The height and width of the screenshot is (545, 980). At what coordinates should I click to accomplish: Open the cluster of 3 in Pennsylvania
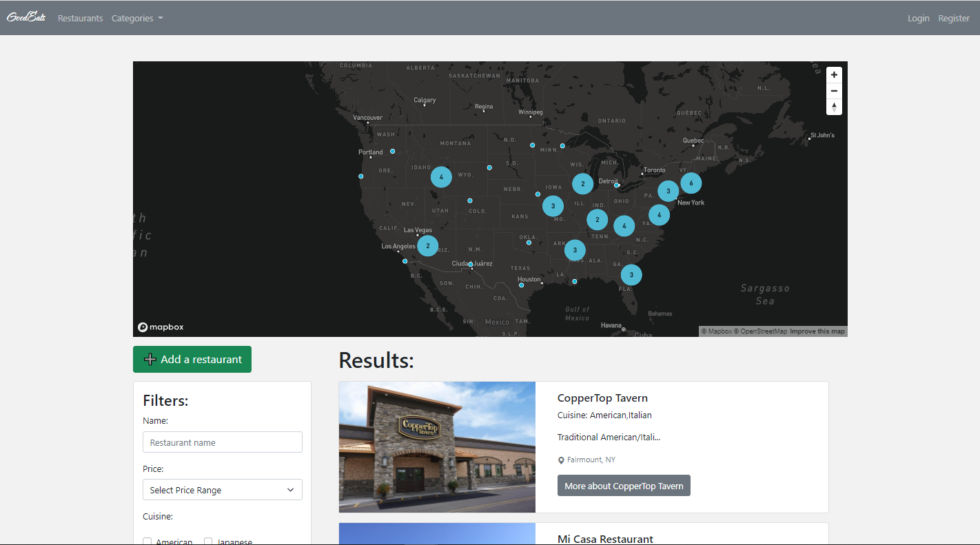[668, 191]
